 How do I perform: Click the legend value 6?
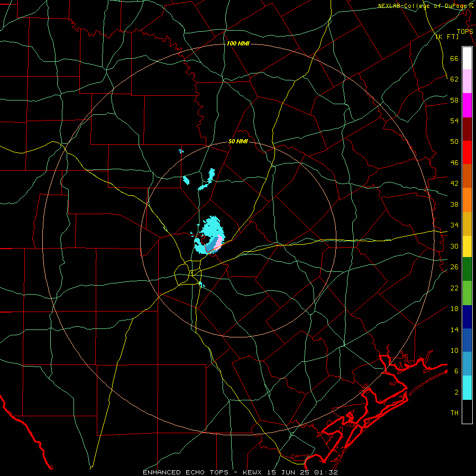coord(456,371)
